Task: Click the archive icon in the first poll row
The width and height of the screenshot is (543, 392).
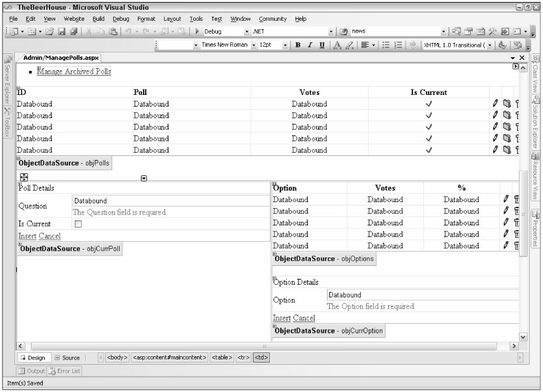Action: pos(507,103)
